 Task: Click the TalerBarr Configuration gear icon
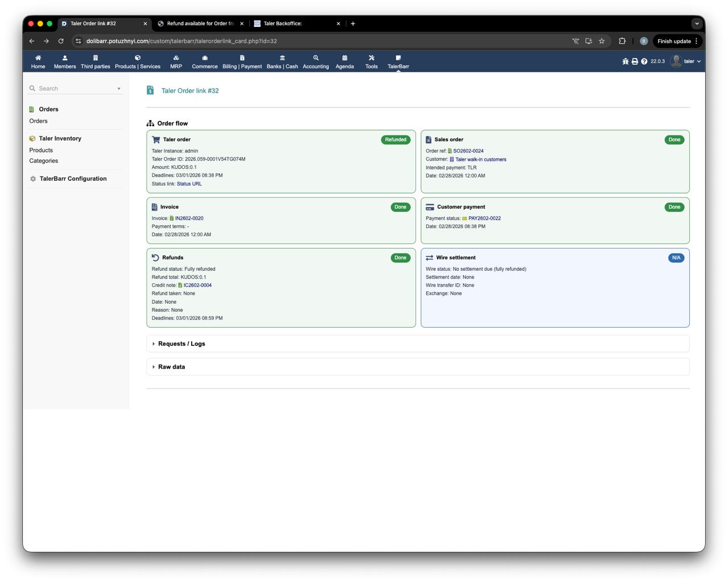tap(33, 179)
